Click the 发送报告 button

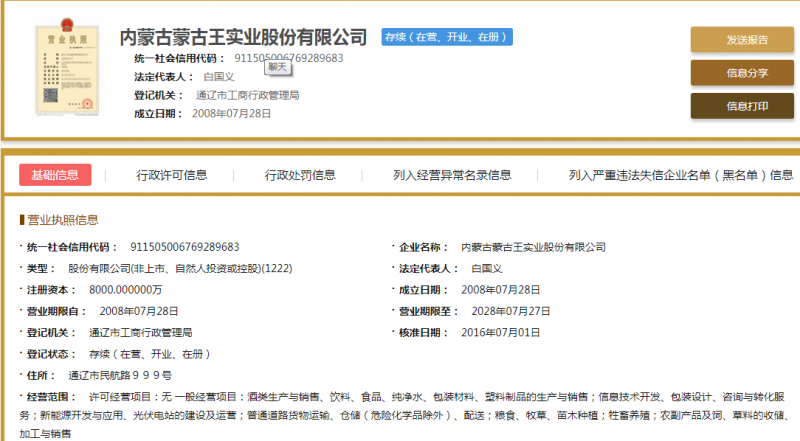pyautogui.click(x=742, y=39)
